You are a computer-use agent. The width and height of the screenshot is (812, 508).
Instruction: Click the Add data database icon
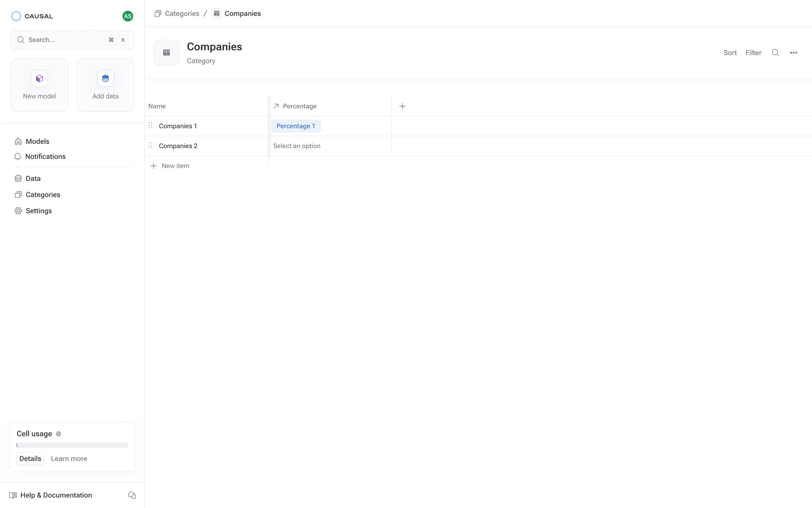(105, 79)
